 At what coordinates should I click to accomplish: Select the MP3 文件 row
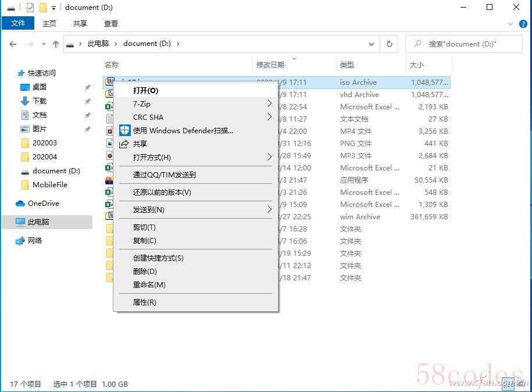365,156
